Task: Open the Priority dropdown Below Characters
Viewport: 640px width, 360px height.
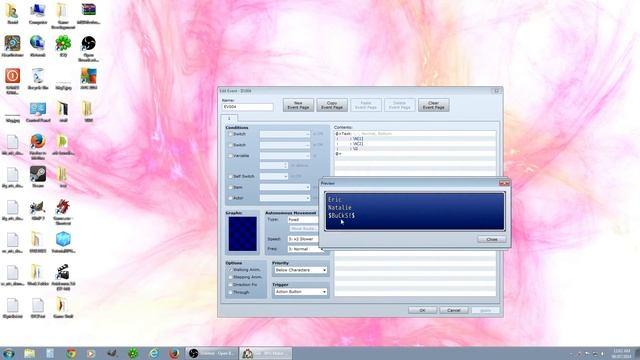Action: point(300,270)
